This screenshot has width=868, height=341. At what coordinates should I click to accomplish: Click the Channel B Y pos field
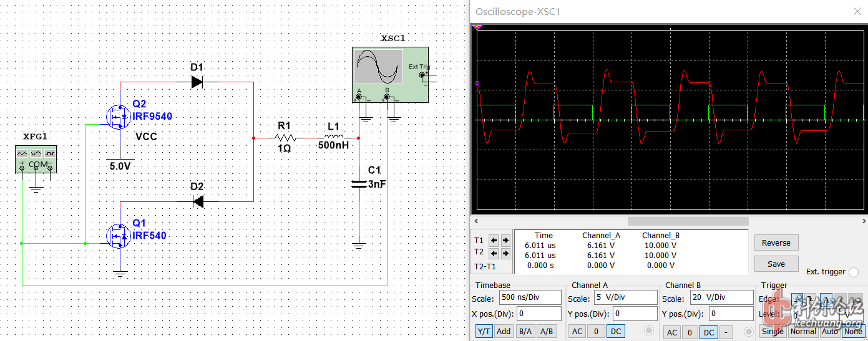(x=731, y=314)
